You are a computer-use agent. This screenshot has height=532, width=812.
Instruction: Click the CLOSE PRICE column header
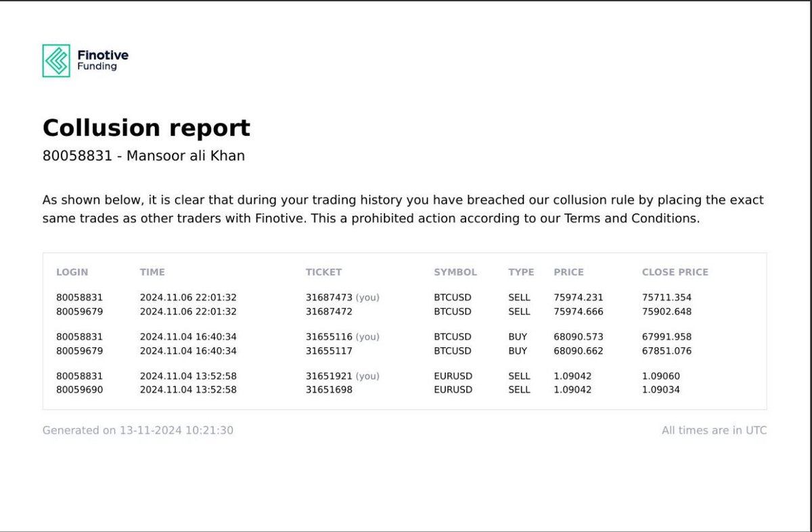tap(675, 272)
